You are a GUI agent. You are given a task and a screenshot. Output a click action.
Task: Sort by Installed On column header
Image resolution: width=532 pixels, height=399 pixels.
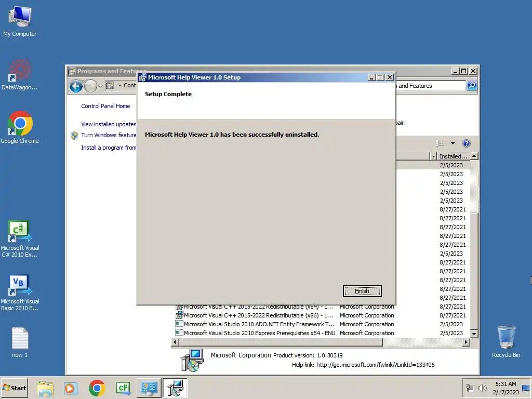[453, 156]
